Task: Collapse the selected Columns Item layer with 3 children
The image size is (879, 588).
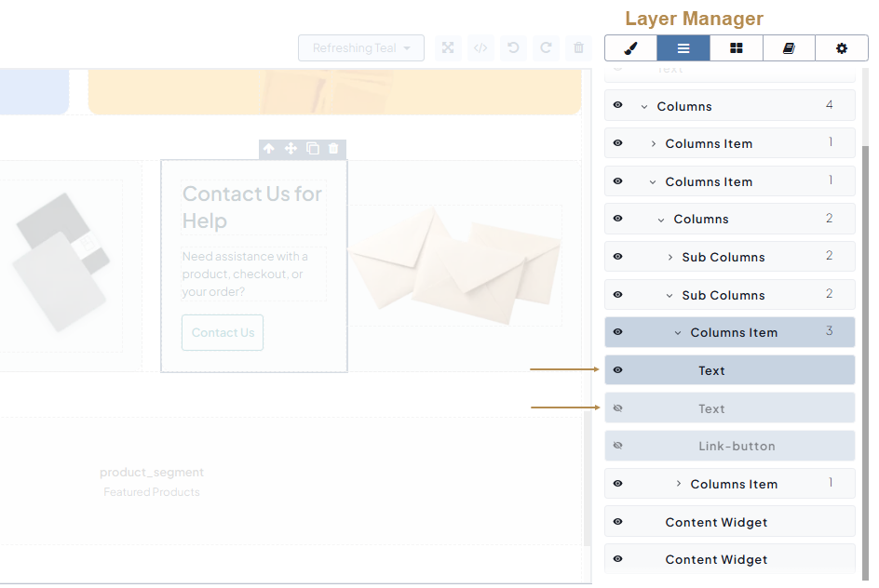Action: [x=678, y=332]
